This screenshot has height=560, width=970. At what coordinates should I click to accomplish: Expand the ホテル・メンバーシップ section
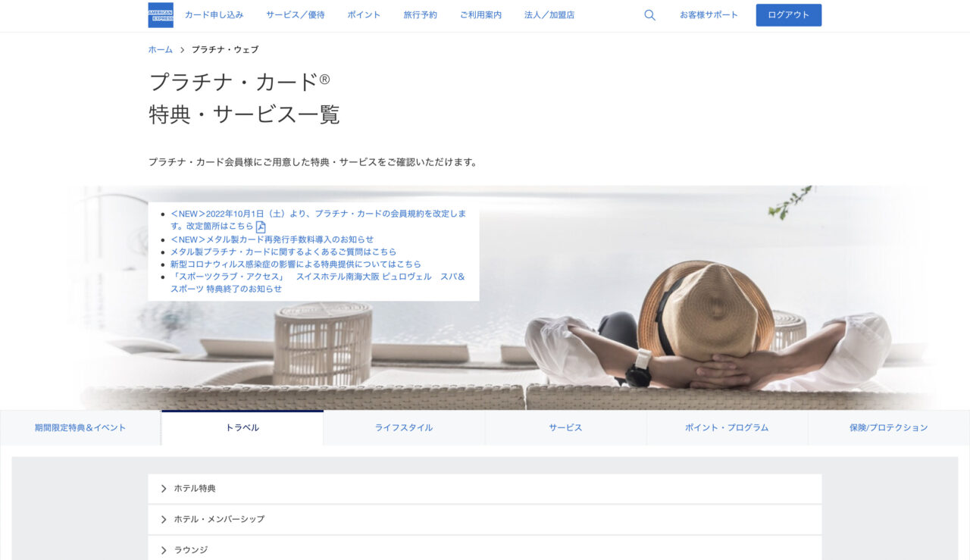[x=485, y=519]
